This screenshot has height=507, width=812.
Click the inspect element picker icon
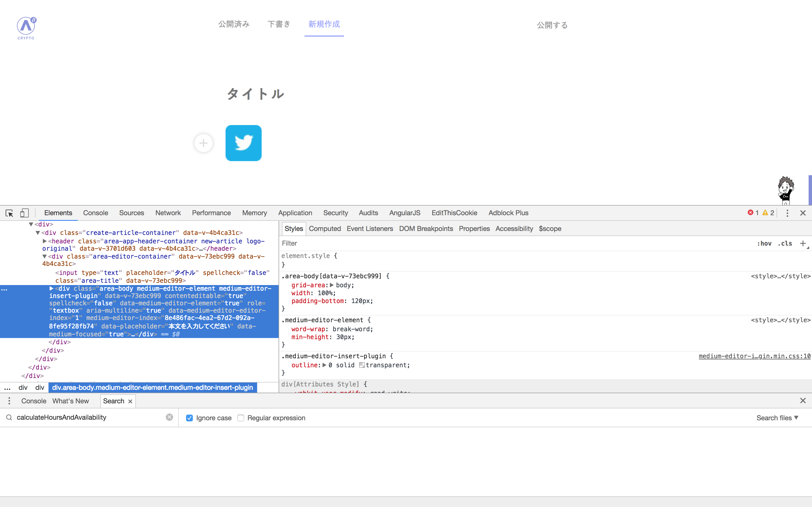click(x=9, y=213)
